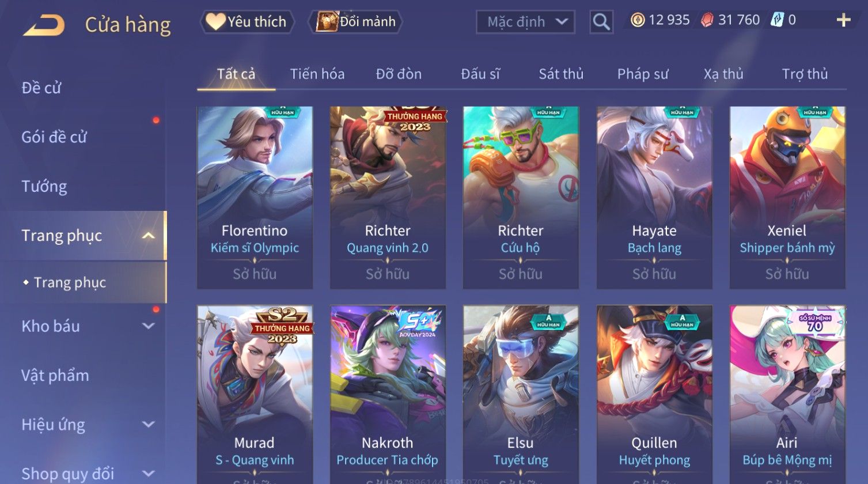
Task: Click the heart Yêu thích icon
Action: [215, 21]
